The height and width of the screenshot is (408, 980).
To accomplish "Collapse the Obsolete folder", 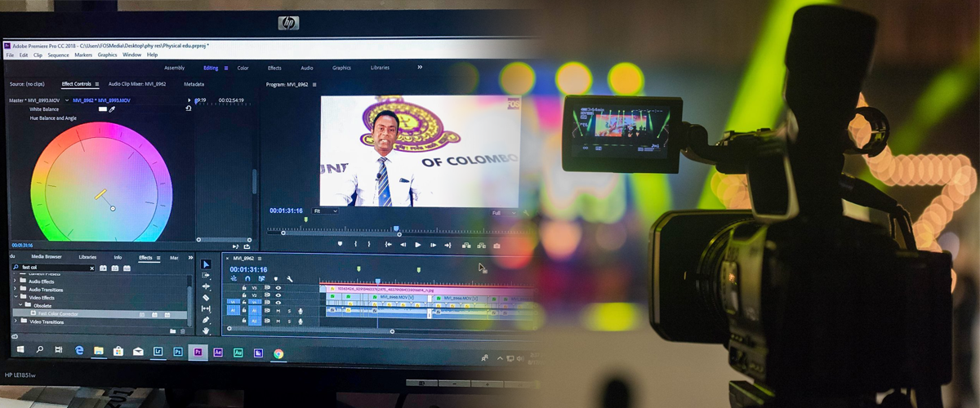I will click(x=20, y=304).
